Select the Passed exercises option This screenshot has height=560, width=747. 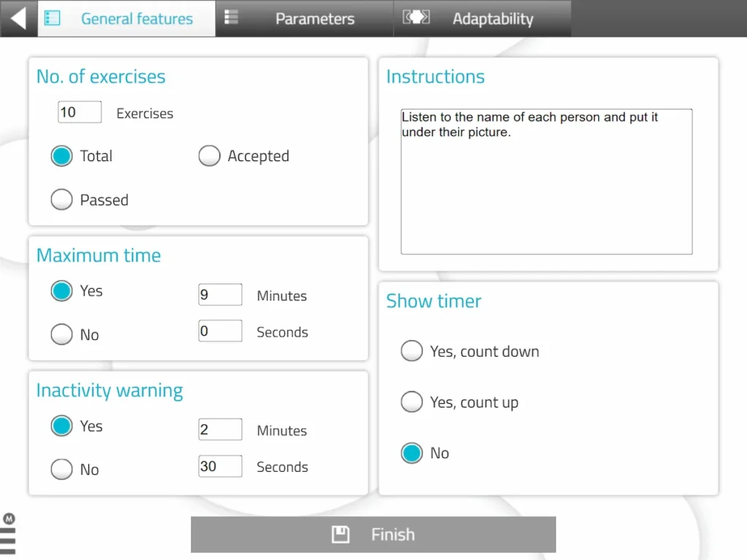(x=62, y=200)
